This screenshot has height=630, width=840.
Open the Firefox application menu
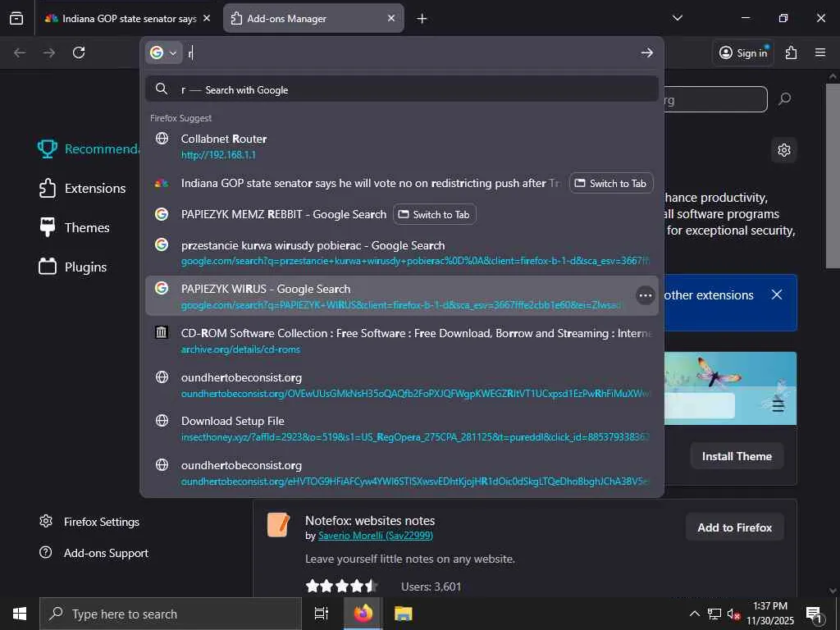click(820, 52)
